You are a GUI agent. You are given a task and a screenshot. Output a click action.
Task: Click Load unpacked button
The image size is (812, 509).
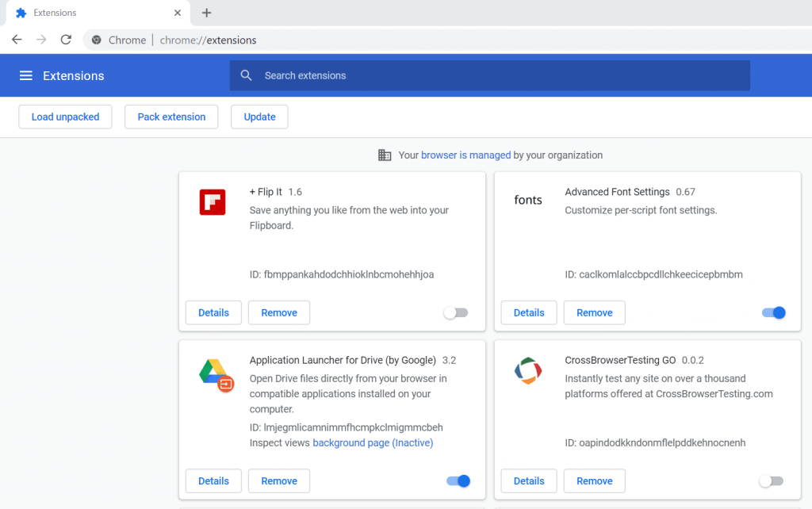[65, 117]
